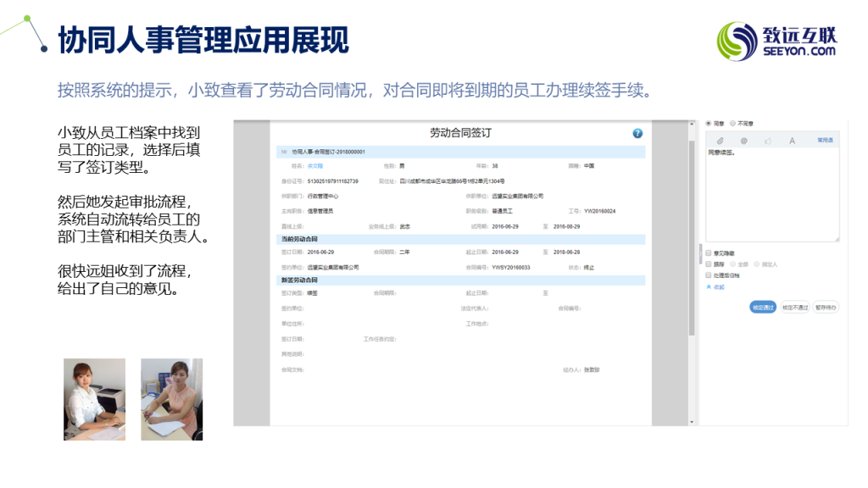
Task: Click the SEEYON logo at top right
Action: point(776,40)
